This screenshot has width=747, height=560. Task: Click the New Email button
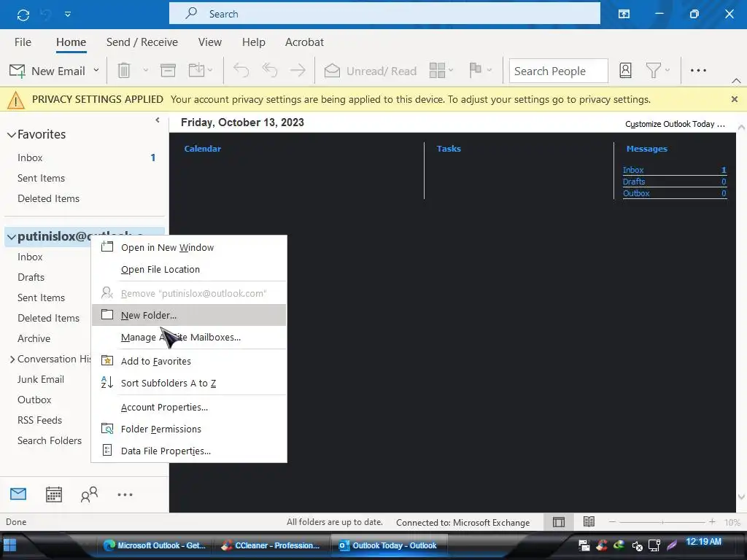pyautogui.click(x=47, y=71)
